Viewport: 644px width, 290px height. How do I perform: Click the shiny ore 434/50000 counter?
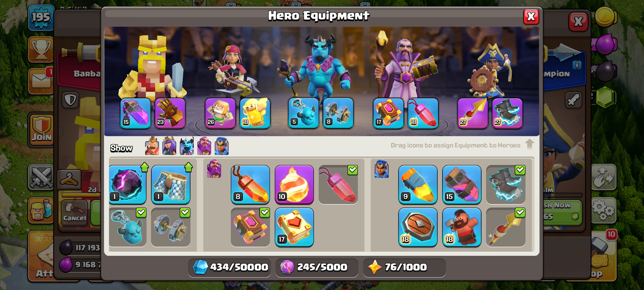(229, 267)
